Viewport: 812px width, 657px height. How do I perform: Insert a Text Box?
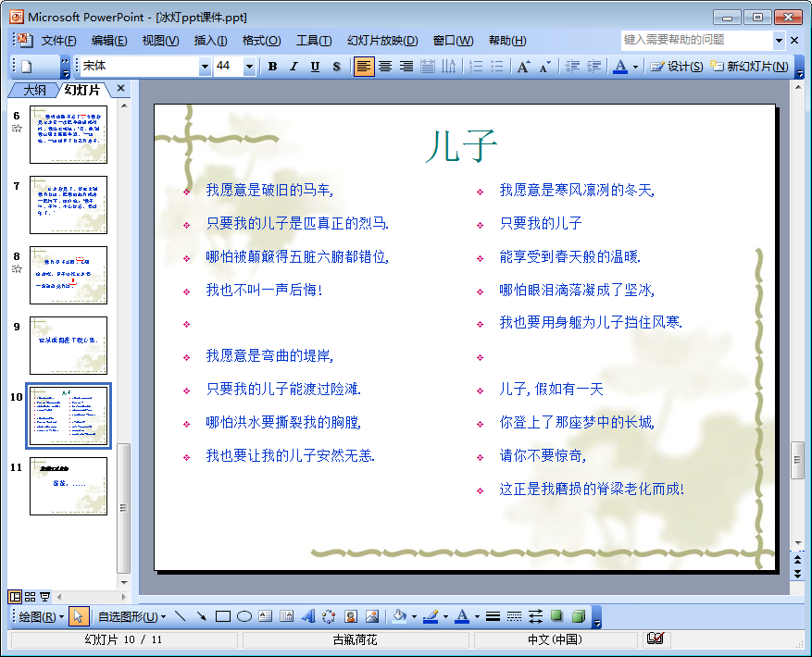click(x=265, y=616)
